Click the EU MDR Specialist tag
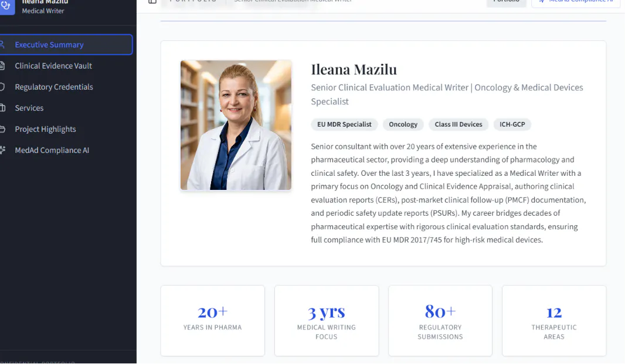 (344, 124)
